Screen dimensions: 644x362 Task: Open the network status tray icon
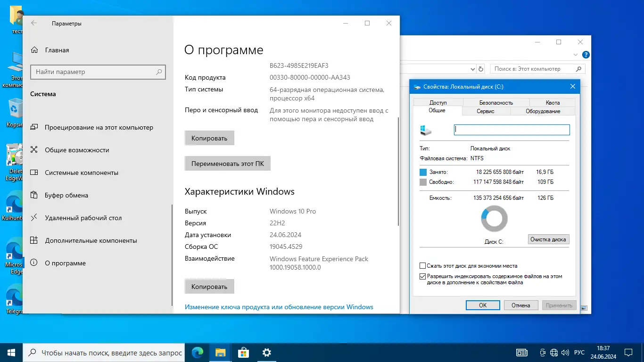pyautogui.click(x=554, y=353)
